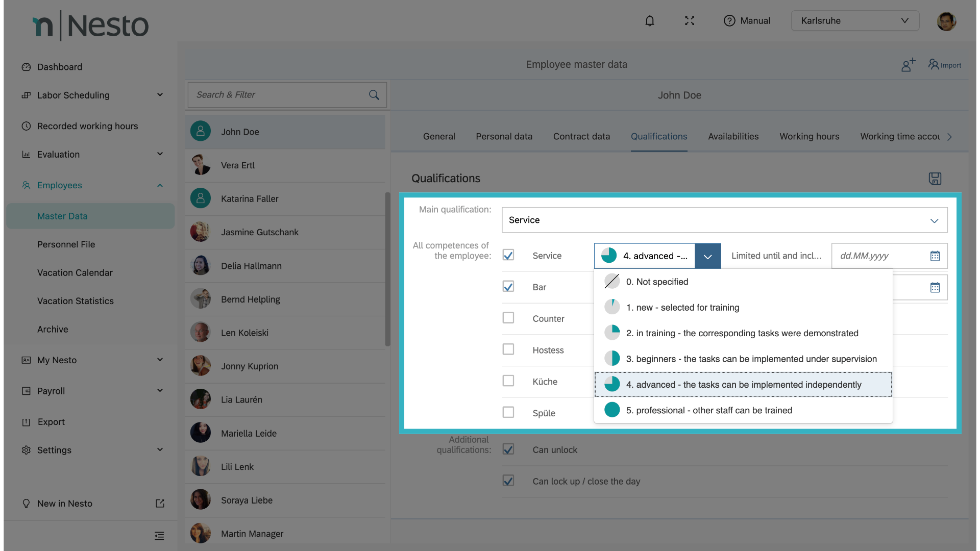Click the add employee icon
The image size is (980, 551).
click(908, 65)
